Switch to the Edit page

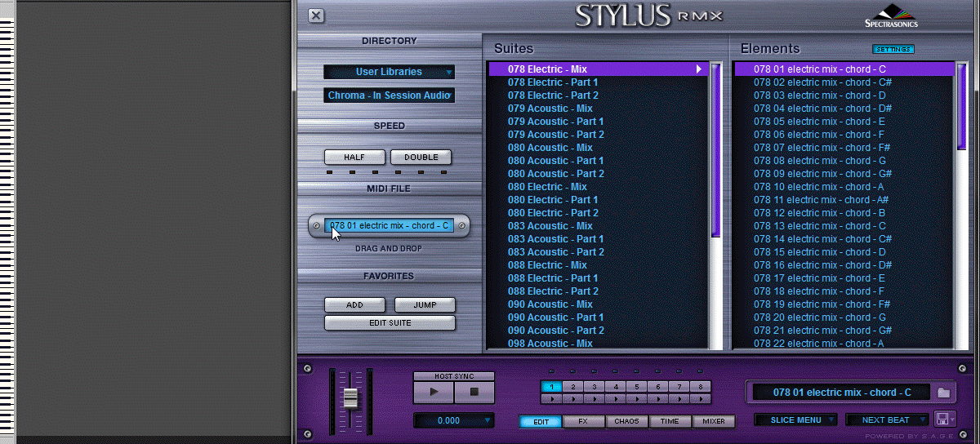click(x=541, y=422)
